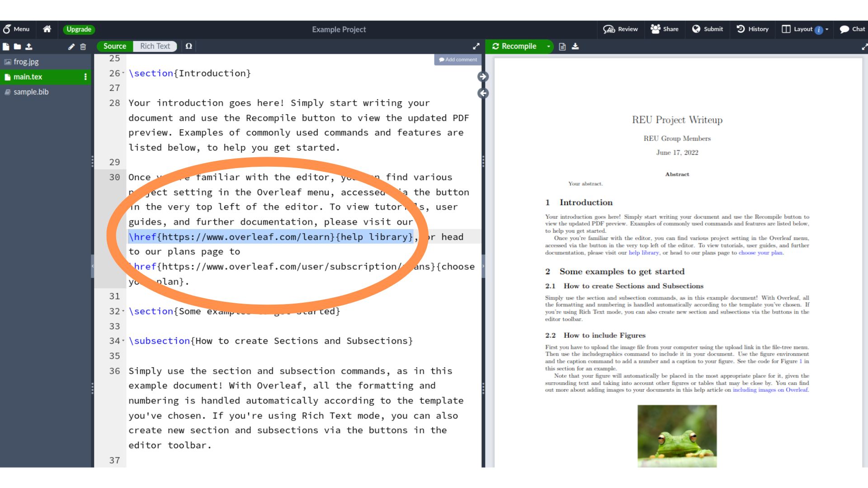Switch to Rich Text mode
868x488 pixels.
(x=155, y=46)
